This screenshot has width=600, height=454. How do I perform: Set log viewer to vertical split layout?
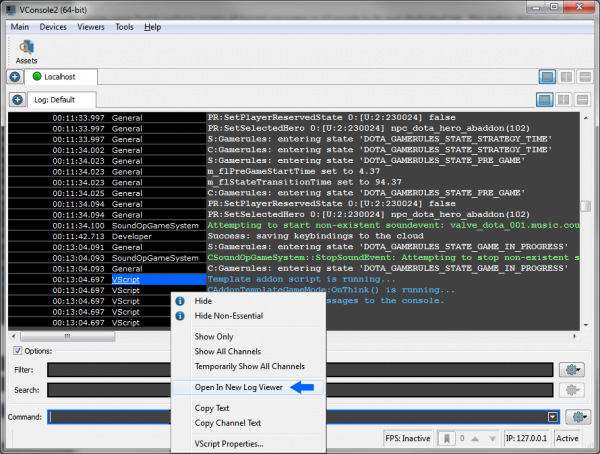563,100
